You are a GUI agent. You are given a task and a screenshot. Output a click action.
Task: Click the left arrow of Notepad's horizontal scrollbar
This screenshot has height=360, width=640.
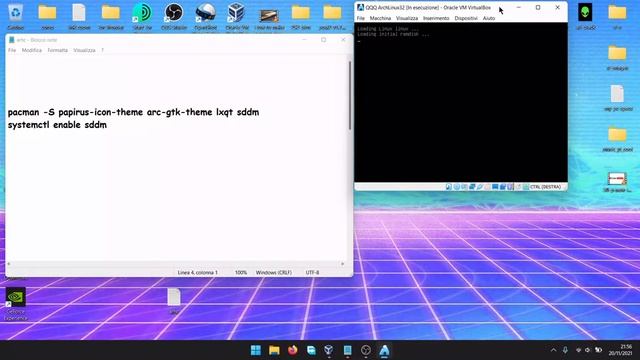pyautogui.click(x=9, y=264)
